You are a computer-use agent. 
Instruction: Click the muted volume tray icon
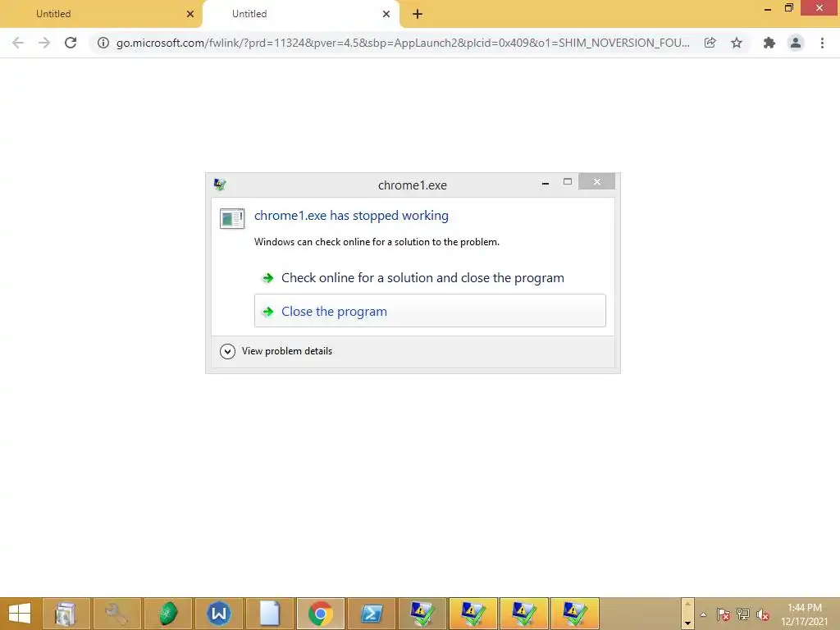click(763, 615)
